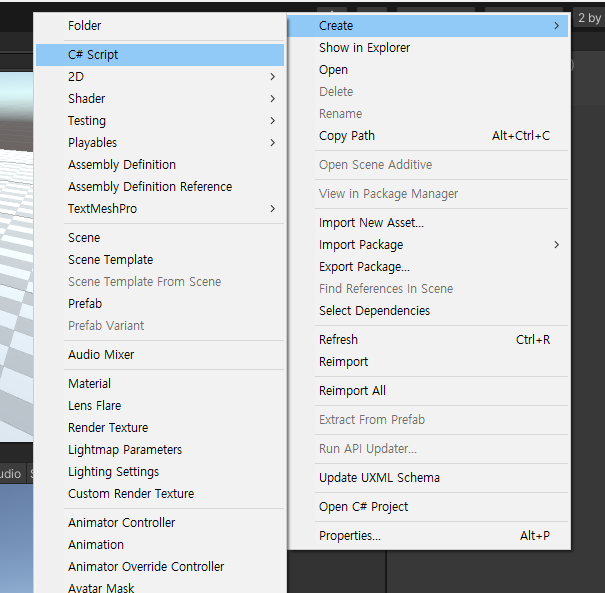Choose Update UXML Schema

[428, 478]
